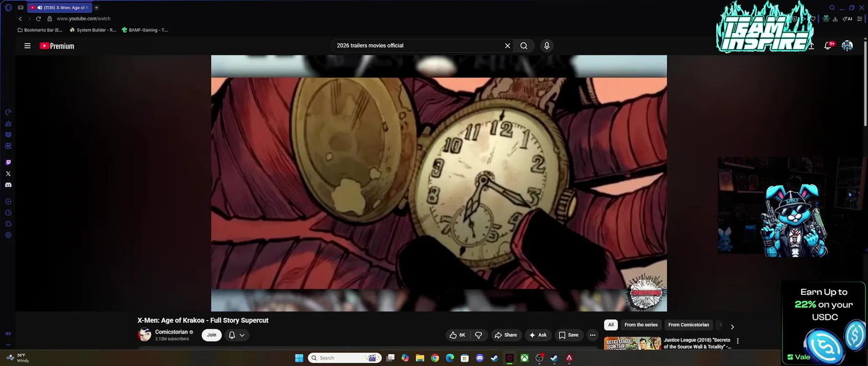The width and height of the screenshot is (868, 366).
Task: Open YouTube notifications bell
Action: point(828,46)
